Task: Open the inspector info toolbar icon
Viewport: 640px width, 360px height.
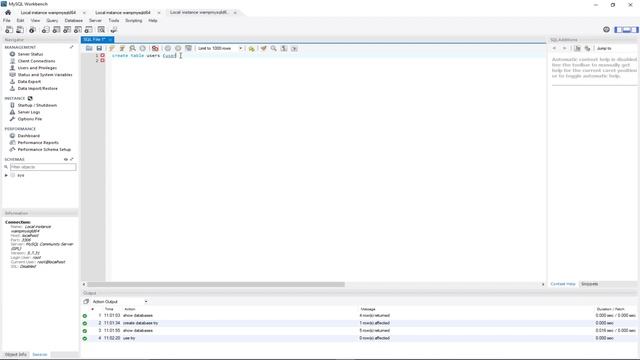Action: click(32, 30)
